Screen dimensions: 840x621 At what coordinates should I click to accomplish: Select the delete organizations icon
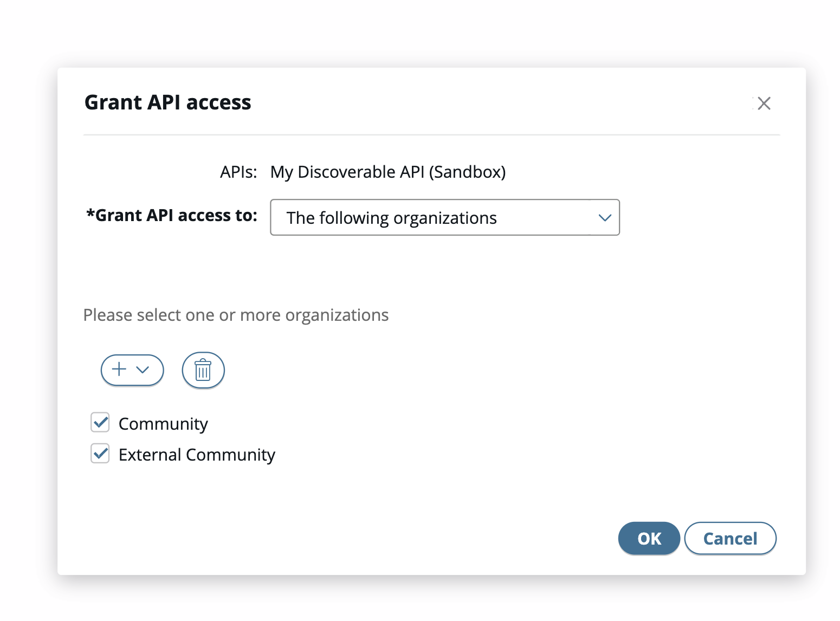(203, 370)
